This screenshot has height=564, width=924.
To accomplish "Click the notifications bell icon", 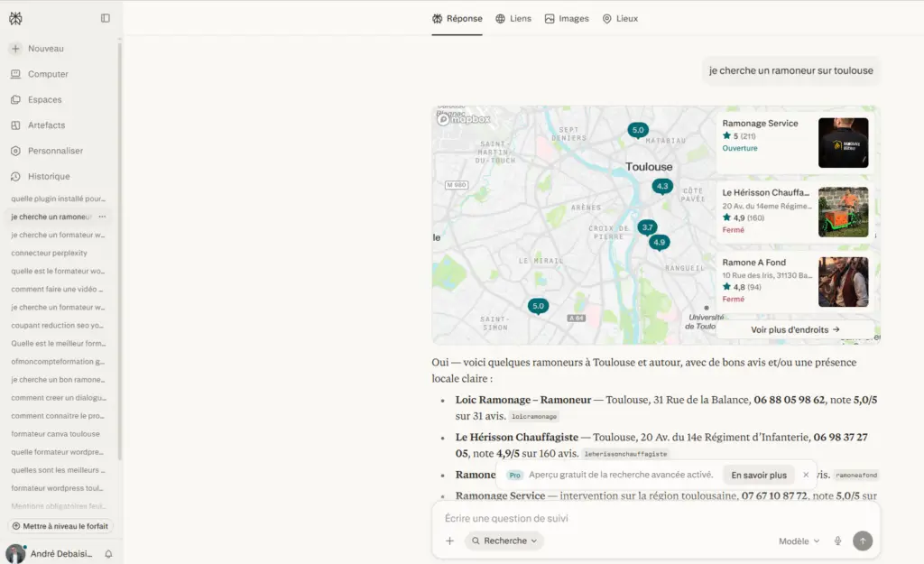I will 108,554.
